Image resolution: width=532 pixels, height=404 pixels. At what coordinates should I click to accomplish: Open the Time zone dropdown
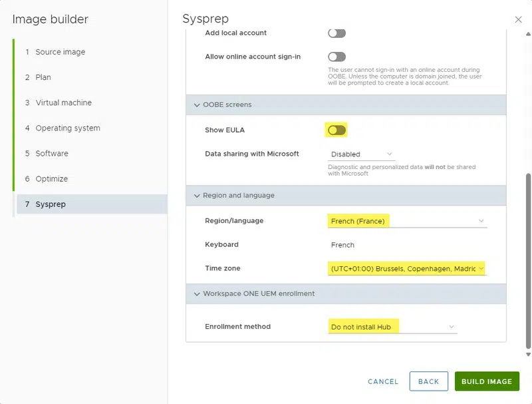coord(407,269)
